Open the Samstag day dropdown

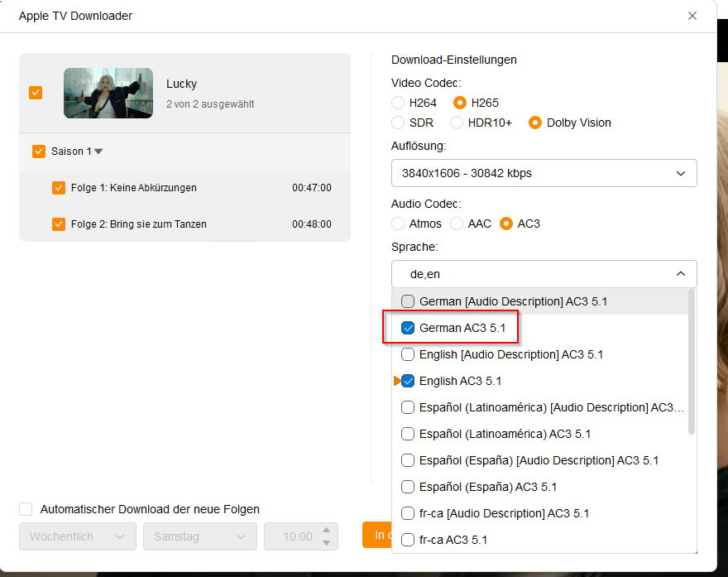(200, 536)
